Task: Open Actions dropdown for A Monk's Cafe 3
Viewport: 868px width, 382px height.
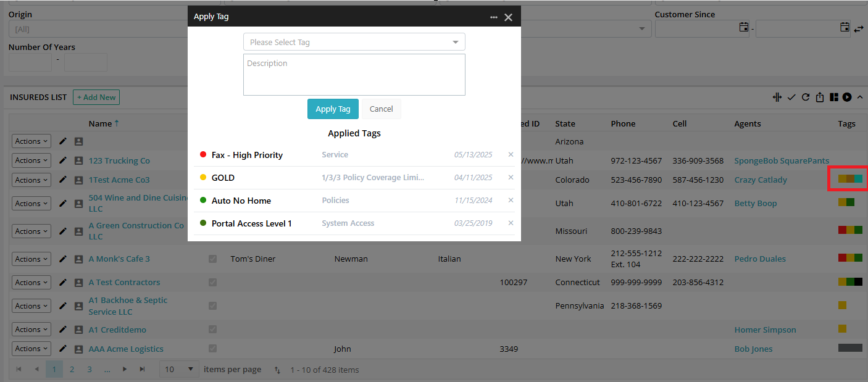Action: (31, 259)
